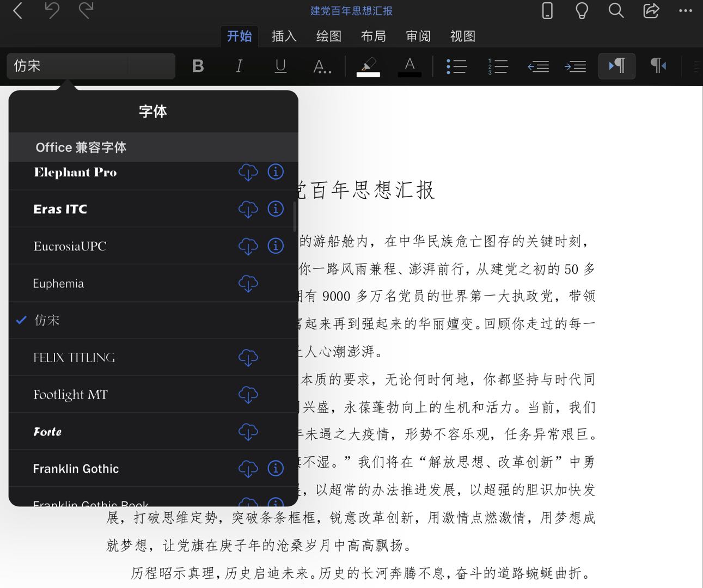Viewport: 703px width, 588px height.
Task: Toggle italic formatting
Action: [x=239, y=66]
